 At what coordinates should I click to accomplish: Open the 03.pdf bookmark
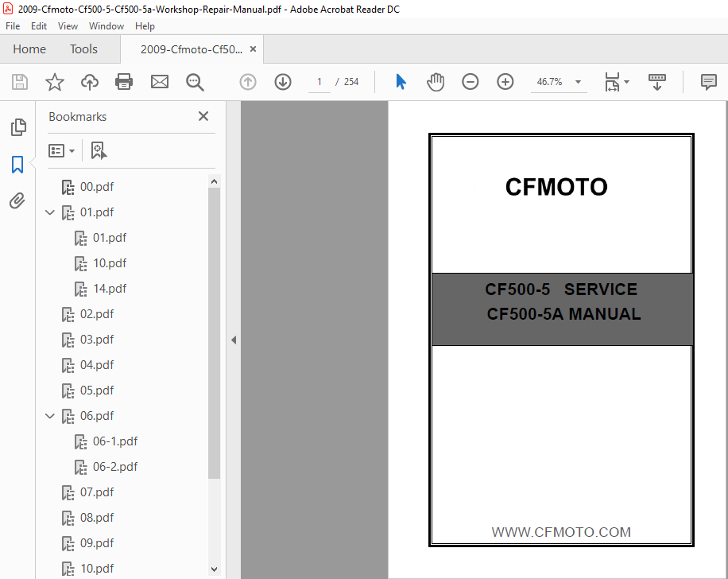(97, 340)
